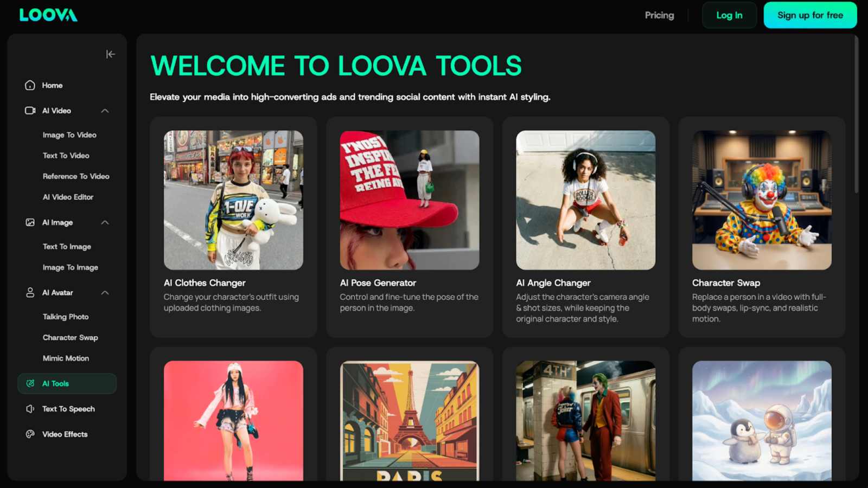Collapse the AI Avatar section
Screen dimensions: 868x488
pyautogui.click(x=106, y=292)
